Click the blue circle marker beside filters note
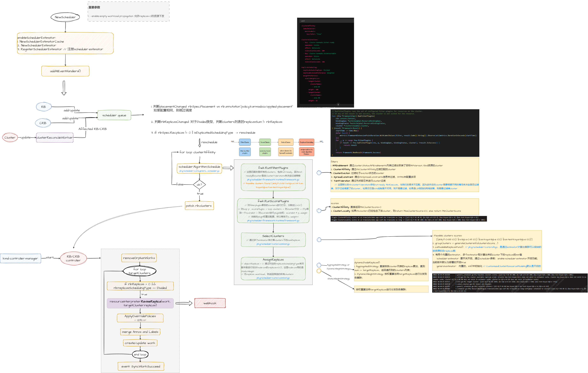Image resolution: width=588 pixels, height=373 pixels. (x=319, y=173)
